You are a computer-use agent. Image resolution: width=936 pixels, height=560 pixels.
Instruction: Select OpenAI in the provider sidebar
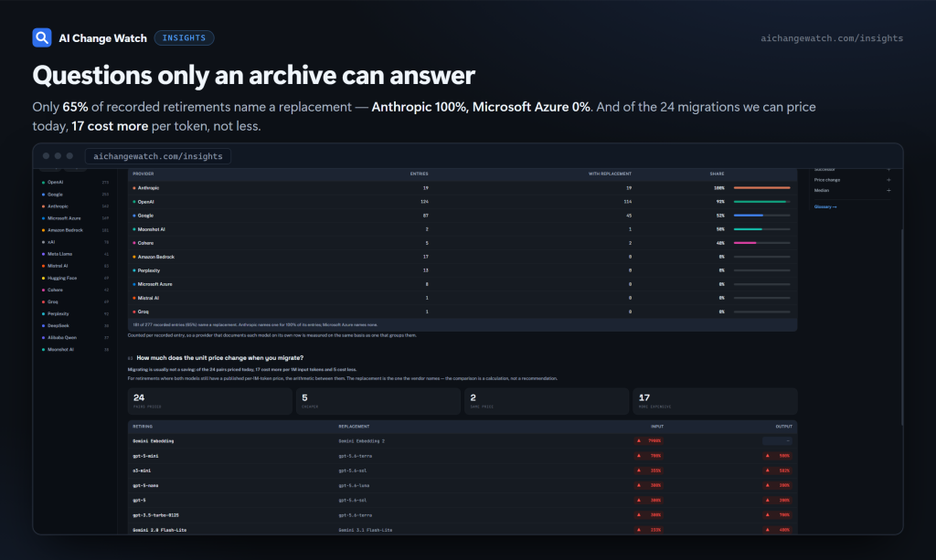[75, 183]
